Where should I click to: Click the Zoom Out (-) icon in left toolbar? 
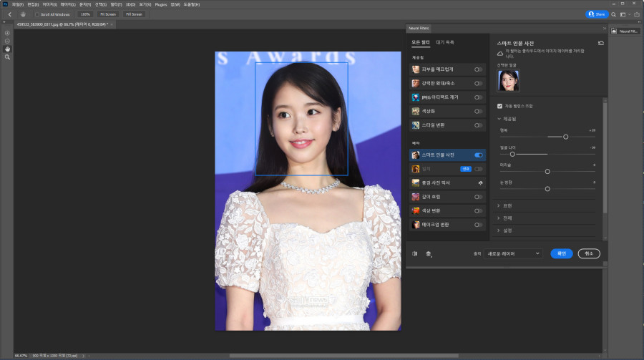(x=7, y=41)
